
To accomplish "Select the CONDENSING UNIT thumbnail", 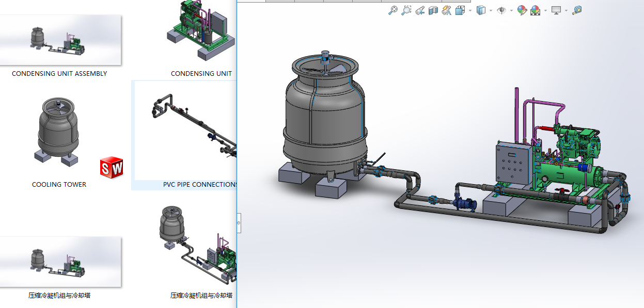I will [x=201, y=31].
